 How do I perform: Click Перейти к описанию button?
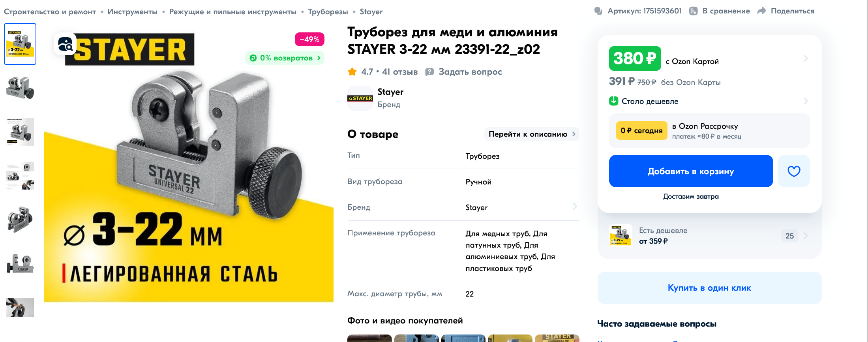tap(532, 134)
